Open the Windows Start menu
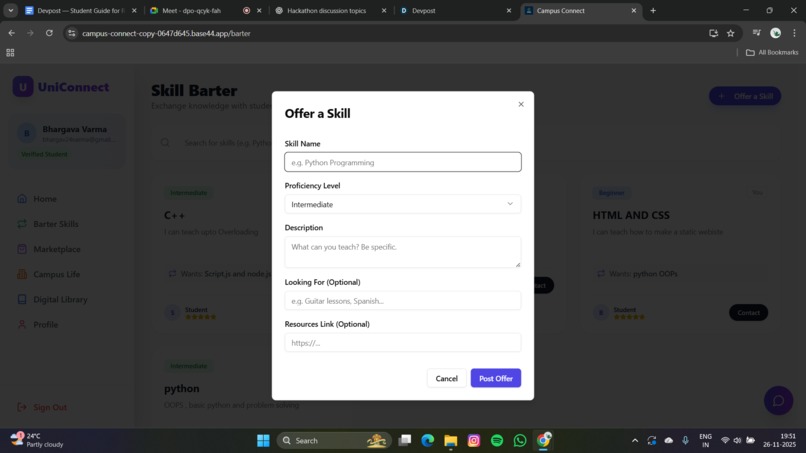The height and width of the screenshot is (453, 806). pos(263,440)
